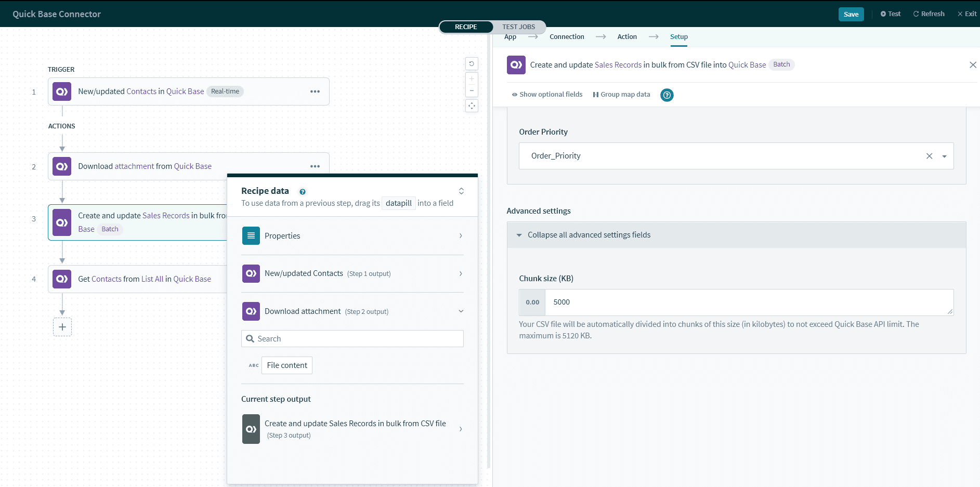Click the Recipe data help question icon
The width and height of the screenshot is (980, 487).
303,192
